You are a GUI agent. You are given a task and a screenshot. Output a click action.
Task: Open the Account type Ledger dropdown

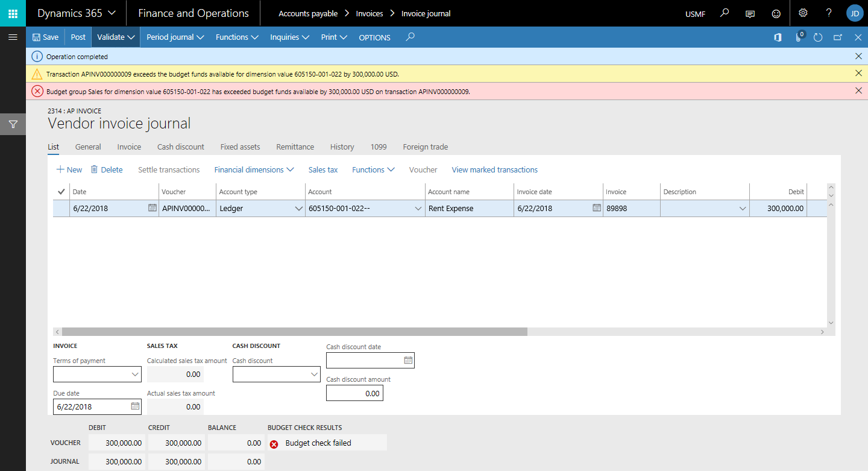tap(298, 209)
